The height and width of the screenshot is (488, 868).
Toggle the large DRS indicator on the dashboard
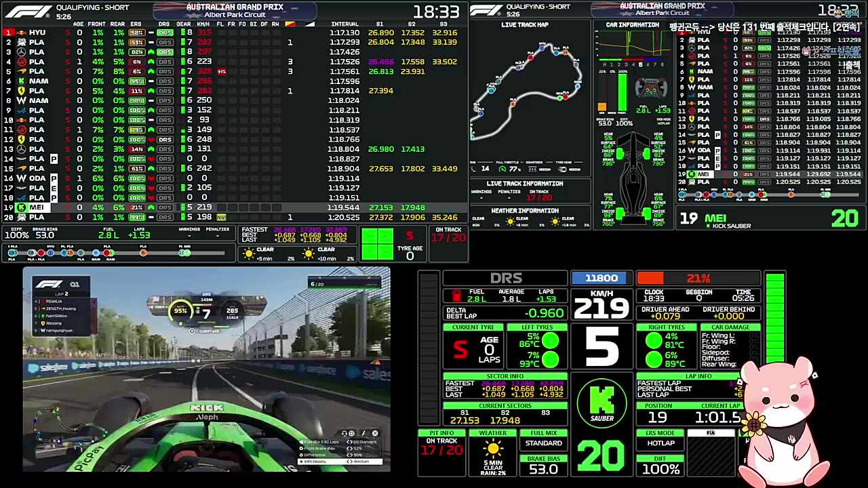coord(505,278)
